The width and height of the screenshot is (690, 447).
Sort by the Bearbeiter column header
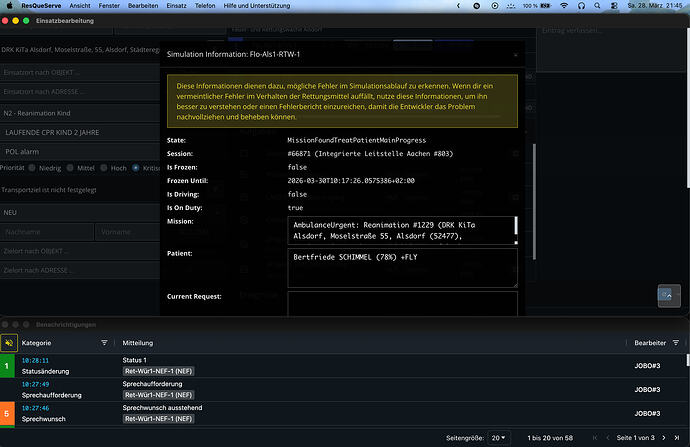650,343
